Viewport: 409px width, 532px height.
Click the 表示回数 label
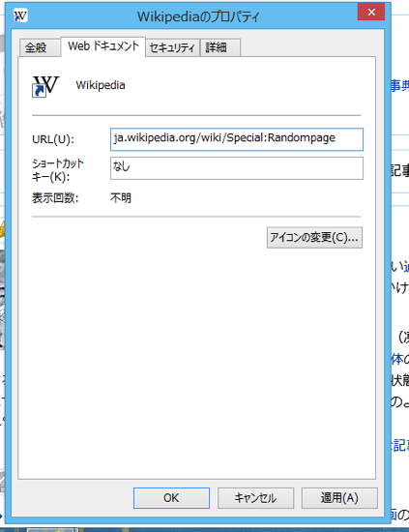tap(55, 197)
